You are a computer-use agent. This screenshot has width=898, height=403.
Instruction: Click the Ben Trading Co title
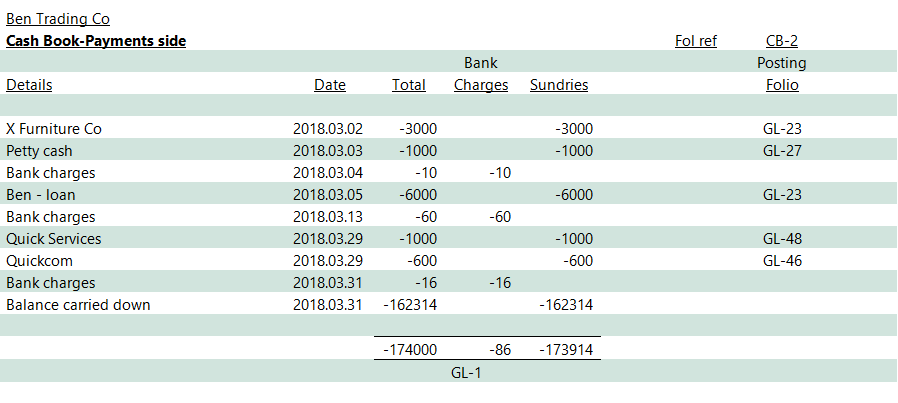(x=58, y=19)
